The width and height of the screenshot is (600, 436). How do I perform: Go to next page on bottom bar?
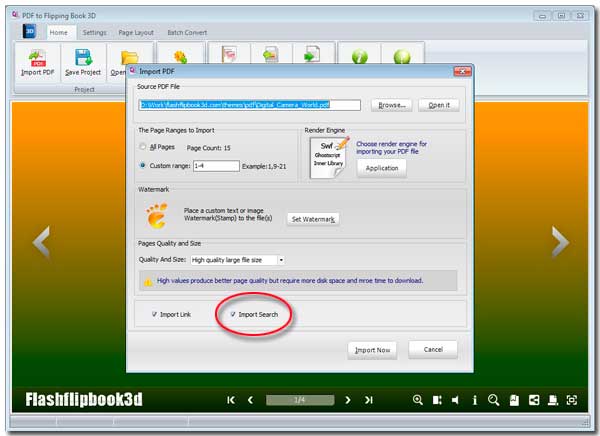tap(347, 400)
